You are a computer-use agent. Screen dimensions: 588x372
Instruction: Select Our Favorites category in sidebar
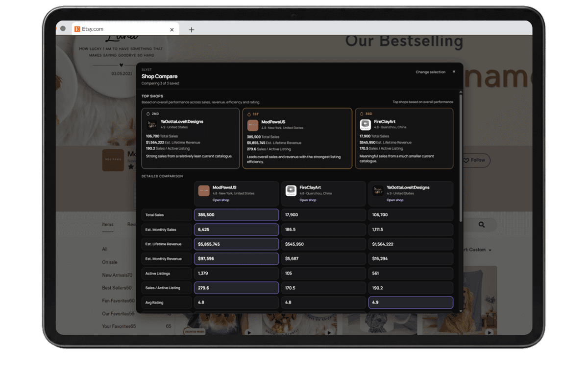(x=118, y=314)
